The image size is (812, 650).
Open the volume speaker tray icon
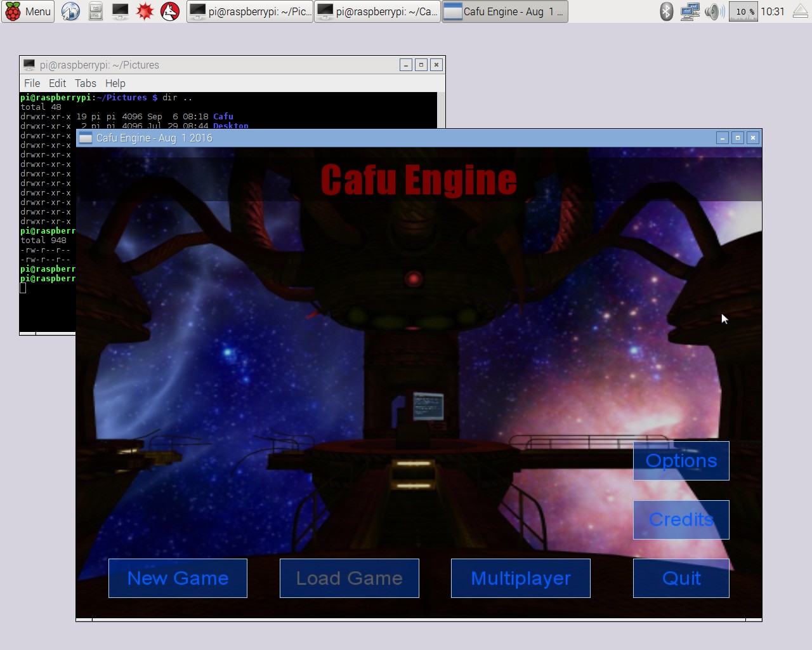(714, 11)
